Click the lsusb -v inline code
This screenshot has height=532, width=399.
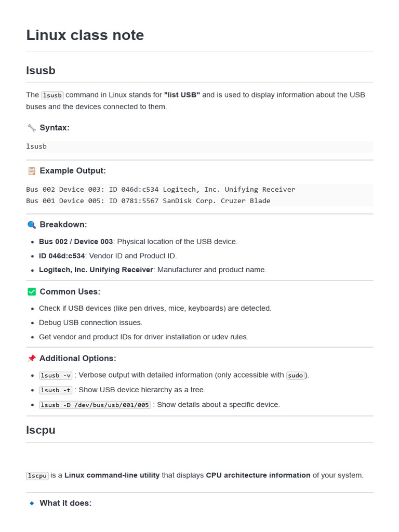click(x=56, y=376)
